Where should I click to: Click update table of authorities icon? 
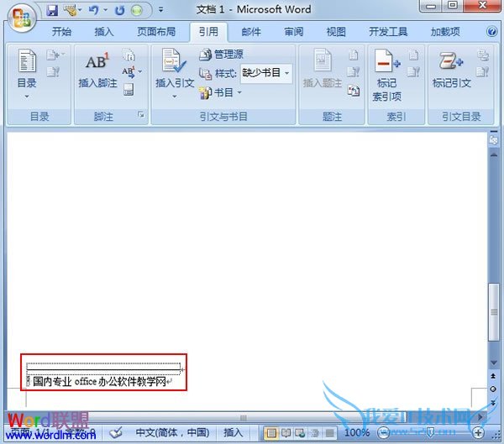[x=483, y=71]
